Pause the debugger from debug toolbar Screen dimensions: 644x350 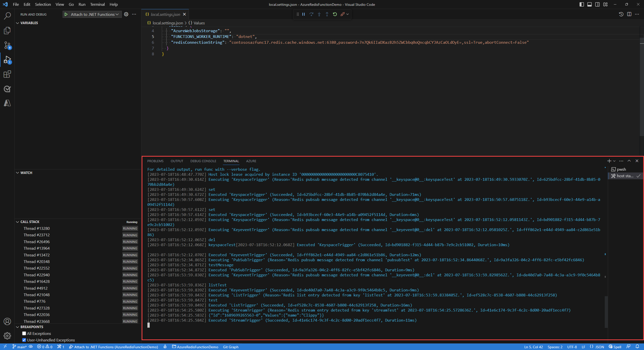click(x=304, y=14)
